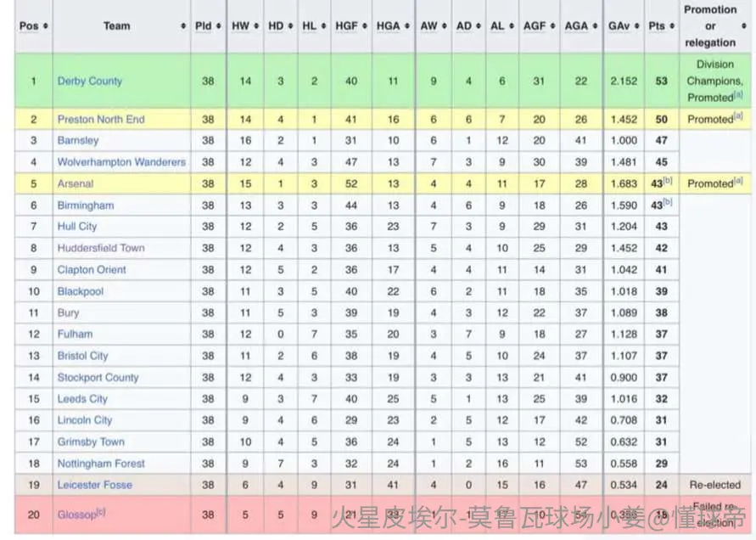756x540 pixels.
Task: Sort by AL column sort arrows
Action: tap(511, 26)
